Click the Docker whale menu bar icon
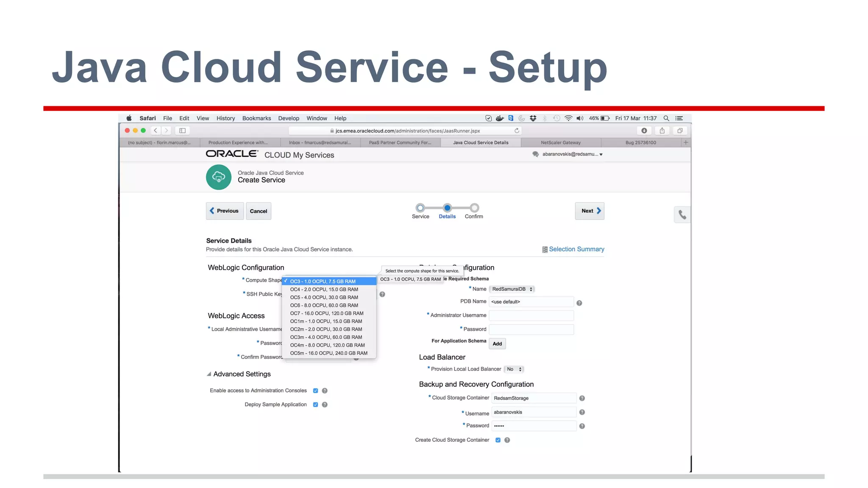This screenshot has width=868, height=488. pos(500,118)
